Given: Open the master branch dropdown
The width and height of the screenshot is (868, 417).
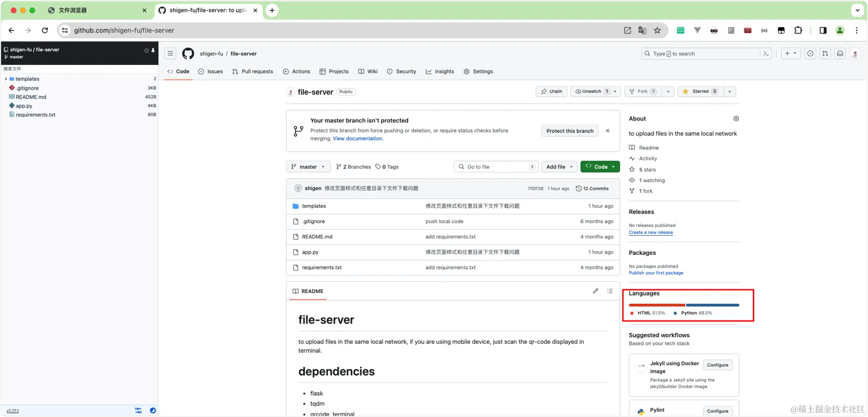Looking at the screenshot, I should click(308, 167).
